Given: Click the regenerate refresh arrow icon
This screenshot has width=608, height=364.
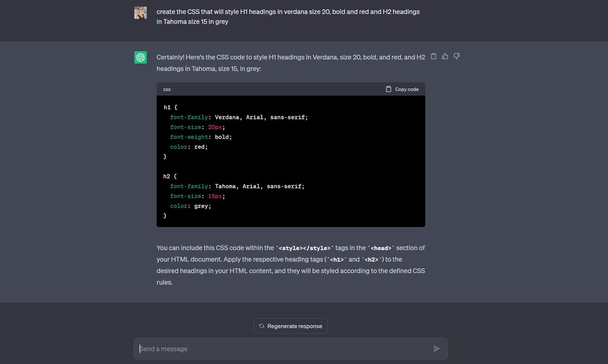Looking at the screenshot, I should [261, 326].
